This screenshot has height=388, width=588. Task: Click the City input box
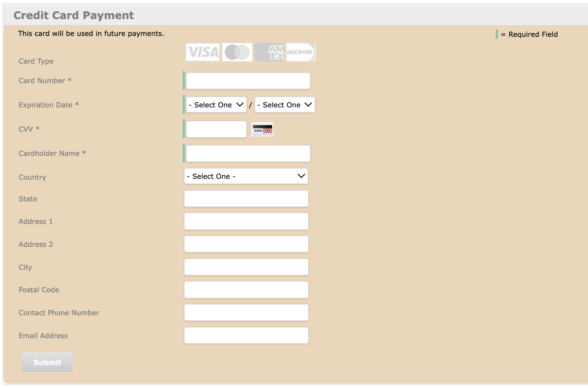246,267
